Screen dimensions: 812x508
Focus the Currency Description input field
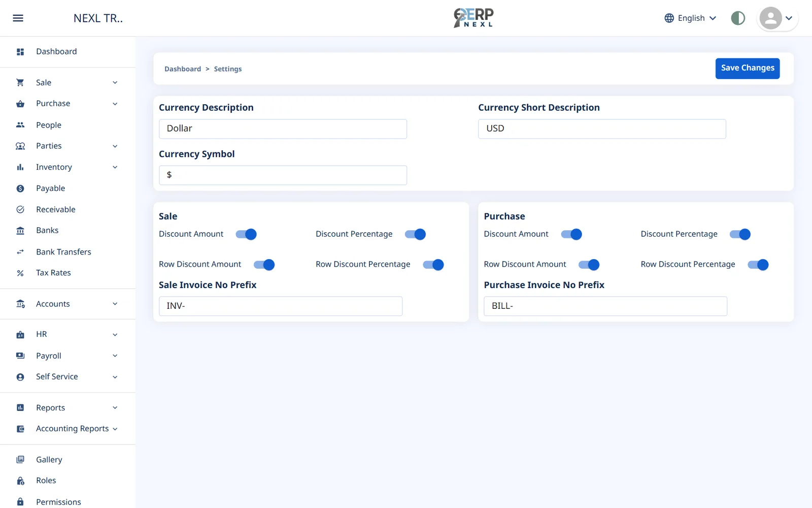[283, 129]
